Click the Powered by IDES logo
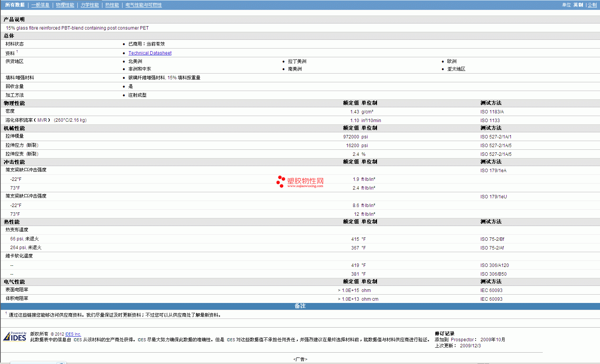Image resolution: width=600 pixels, height=364 pixels. [x=15, y=337]
